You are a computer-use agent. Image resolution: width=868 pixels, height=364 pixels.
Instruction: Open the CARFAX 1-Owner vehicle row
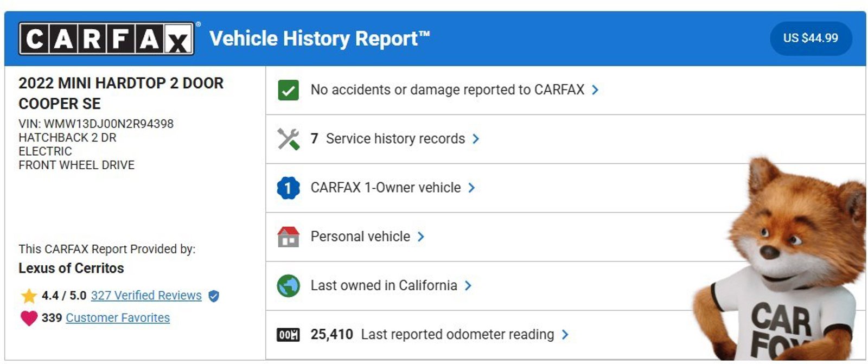(385, 188)
